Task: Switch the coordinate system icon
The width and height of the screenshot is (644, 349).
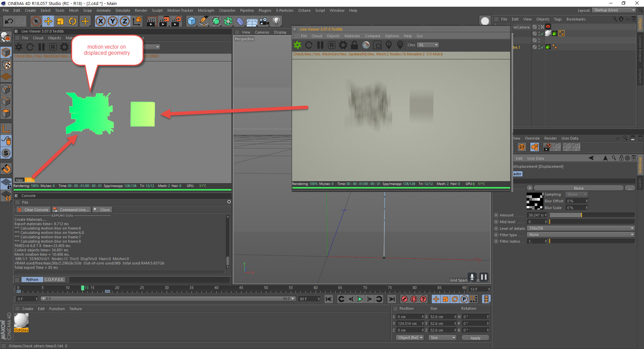Action: 137,21
